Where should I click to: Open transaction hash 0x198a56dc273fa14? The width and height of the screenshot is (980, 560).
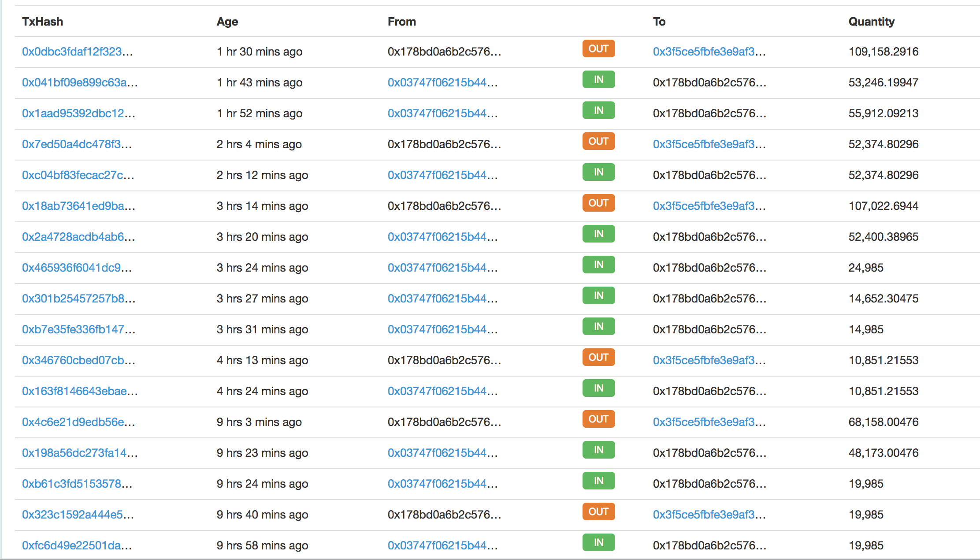pos(80,453)
